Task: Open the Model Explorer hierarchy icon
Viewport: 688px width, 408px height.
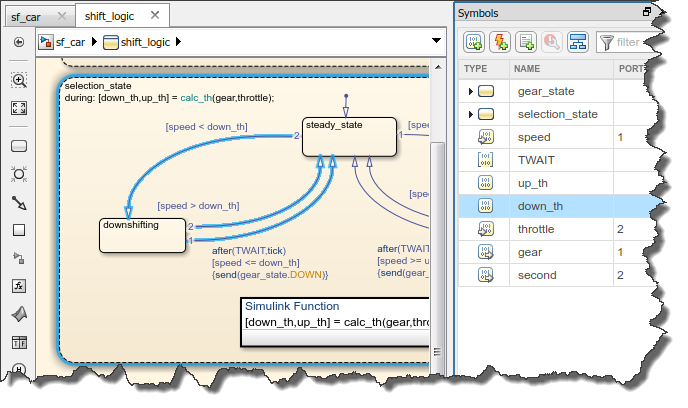Action: (577, 41)
